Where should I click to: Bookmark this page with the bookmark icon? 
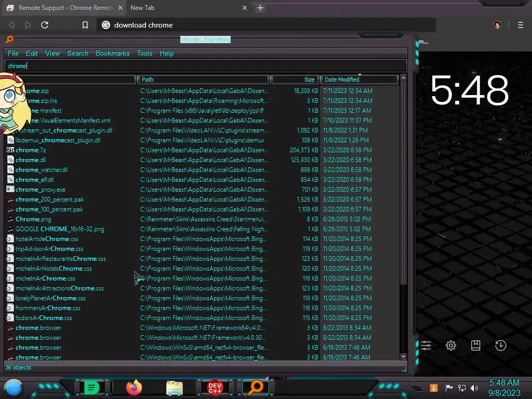coord(85,25)
